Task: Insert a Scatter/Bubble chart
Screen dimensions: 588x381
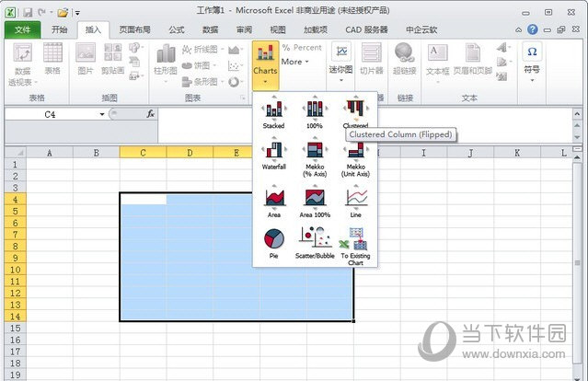Action: tap(315, 241)
